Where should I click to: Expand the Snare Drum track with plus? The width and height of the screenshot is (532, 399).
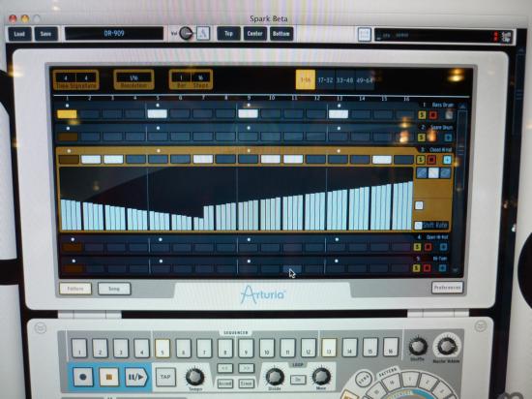[x=448, y=138]
